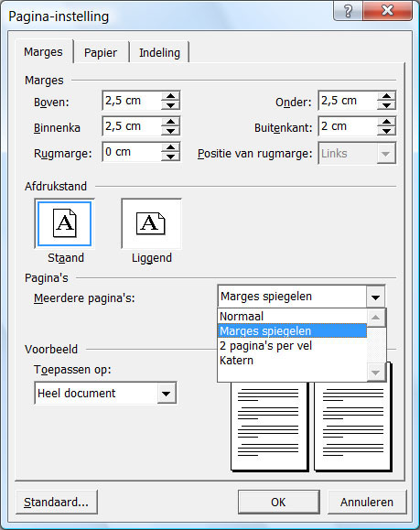Viewport: 420px width, 530px height.
Task: Switch to the Indeling tab
Action: coord(159,53)
